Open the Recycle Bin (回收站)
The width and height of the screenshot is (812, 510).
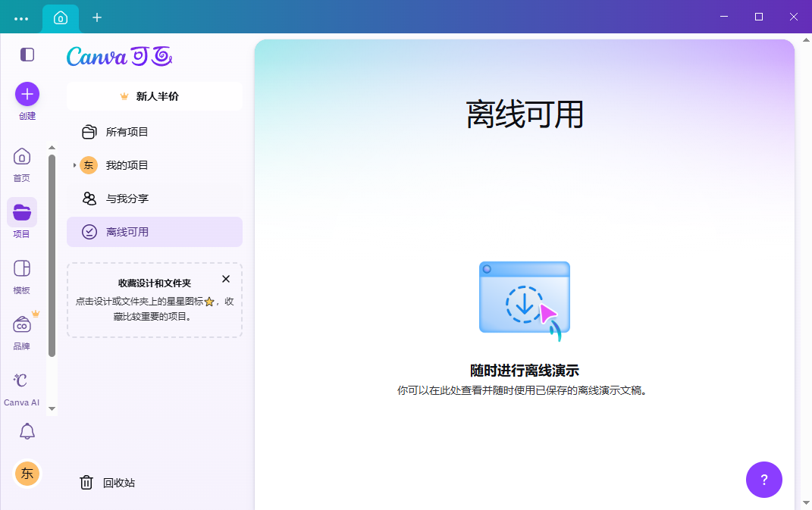tap(108, 483)
